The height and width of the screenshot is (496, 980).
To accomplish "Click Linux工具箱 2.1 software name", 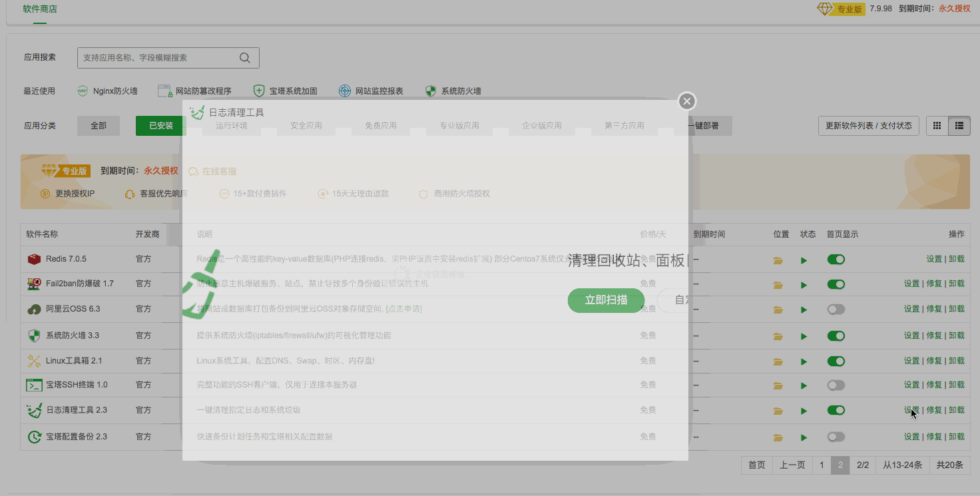I will pyautogui.click(x=74, y=361).
